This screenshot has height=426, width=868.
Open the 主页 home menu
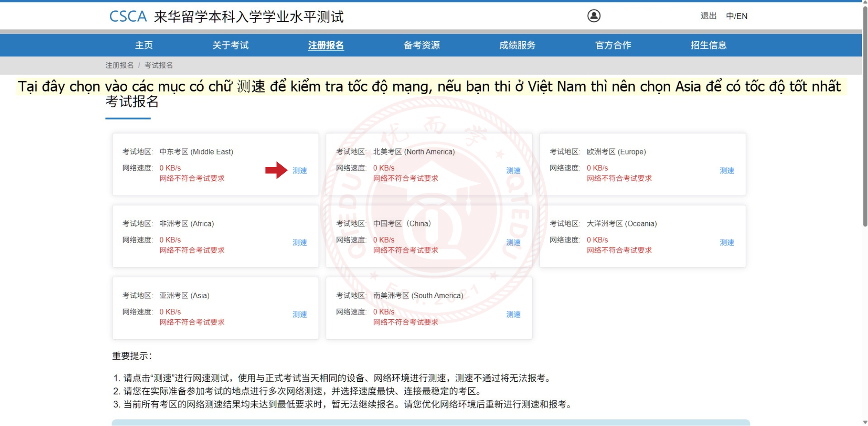point(144,45)
